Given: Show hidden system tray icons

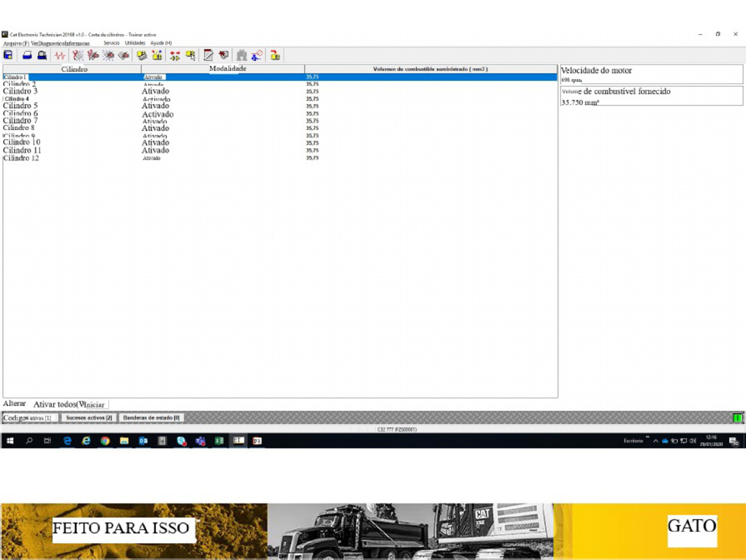Looking at the screenshot, I should [x=655, y=441].
